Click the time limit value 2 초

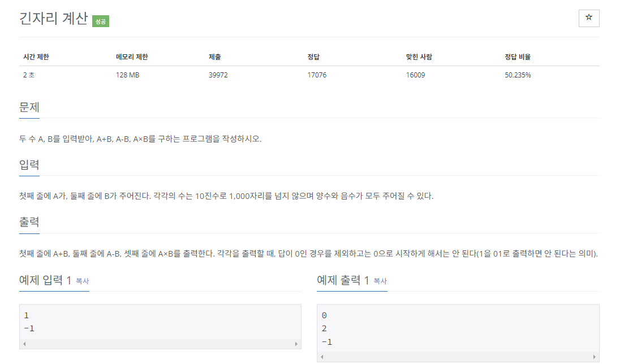pos(29,75)
